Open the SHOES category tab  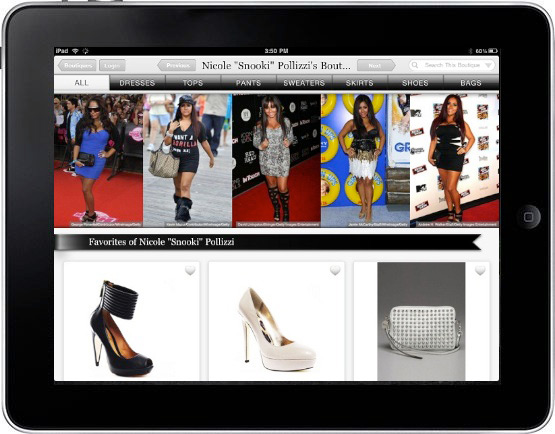(415, 83)
